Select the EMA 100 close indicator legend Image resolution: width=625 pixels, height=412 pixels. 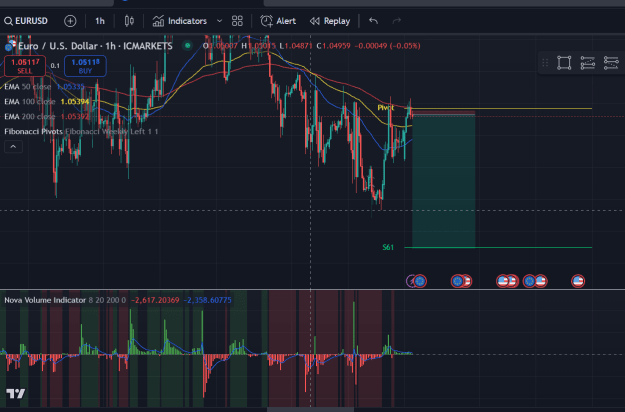click(47, 102)
